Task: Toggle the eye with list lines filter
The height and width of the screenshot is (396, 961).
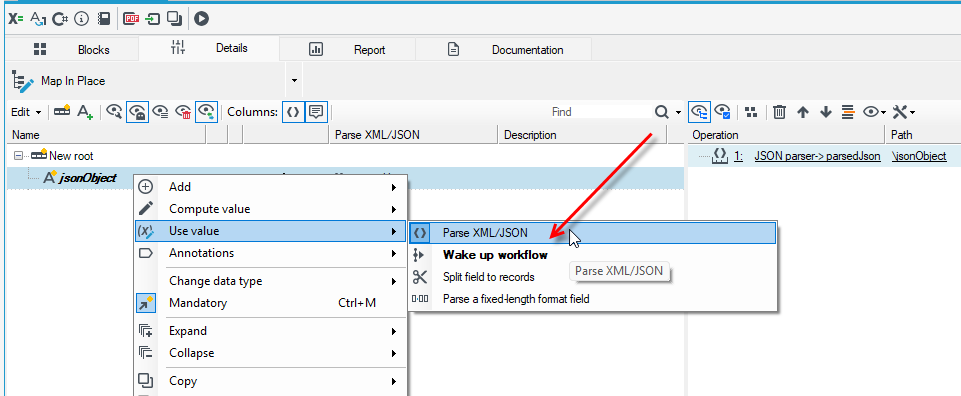Action: click(161, 112)
